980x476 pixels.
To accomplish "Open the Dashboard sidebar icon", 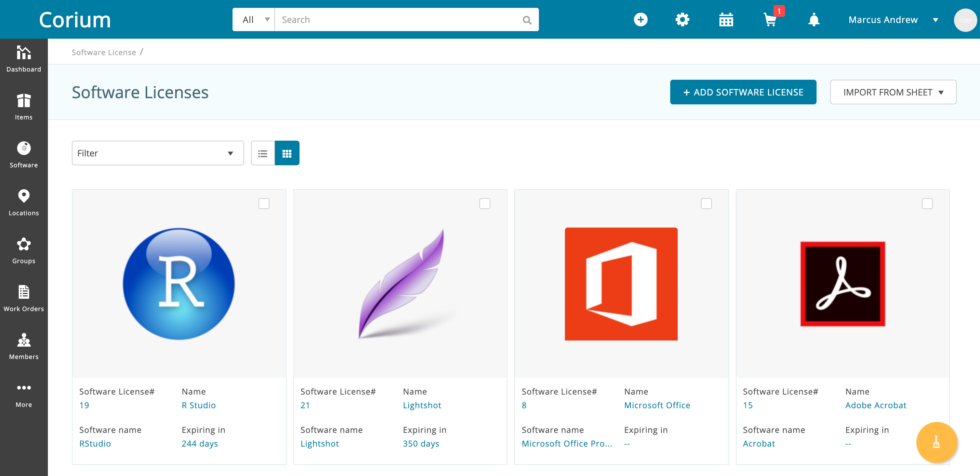I will pos(24,59).
